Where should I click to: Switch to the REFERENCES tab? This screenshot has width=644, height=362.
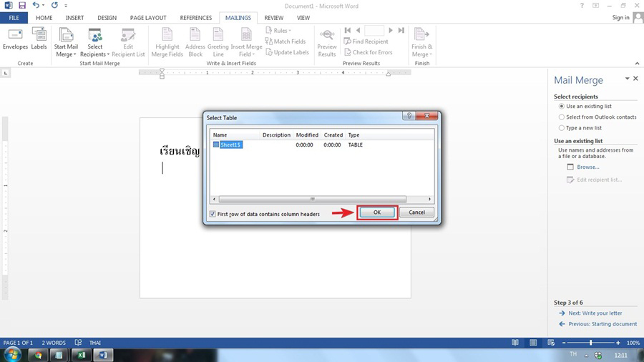coord(196,18)
